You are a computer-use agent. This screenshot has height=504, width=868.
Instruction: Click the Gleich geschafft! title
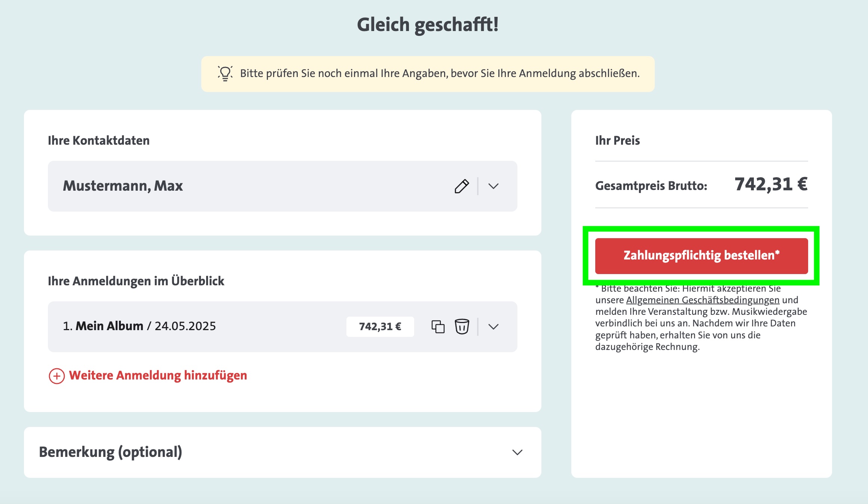click(428, 25)
